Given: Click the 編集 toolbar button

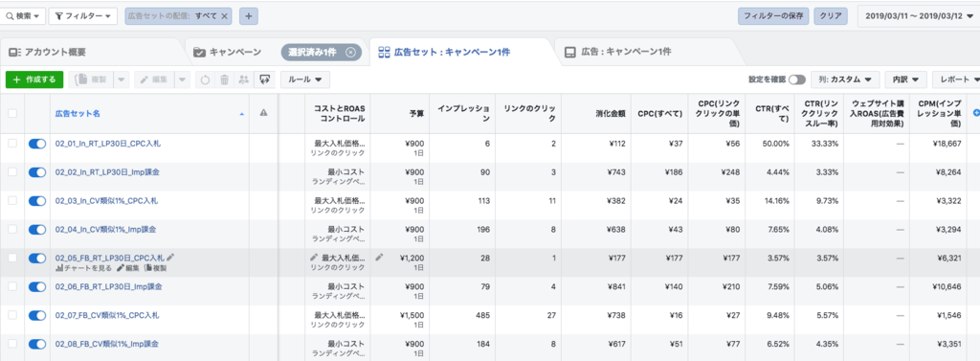Looking at the screenshot, I should click(154, 79).
